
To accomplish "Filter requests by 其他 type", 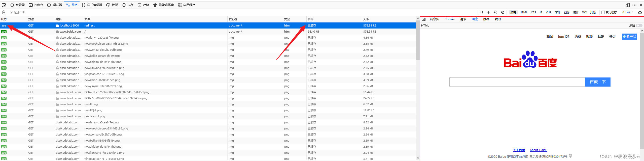I will click(x=593, y=12).
